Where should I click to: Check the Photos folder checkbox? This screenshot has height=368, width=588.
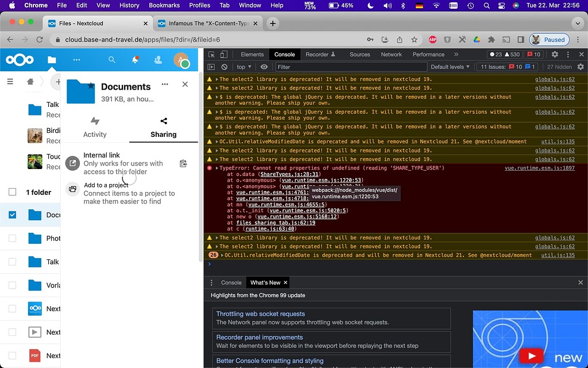click(13, 238)
